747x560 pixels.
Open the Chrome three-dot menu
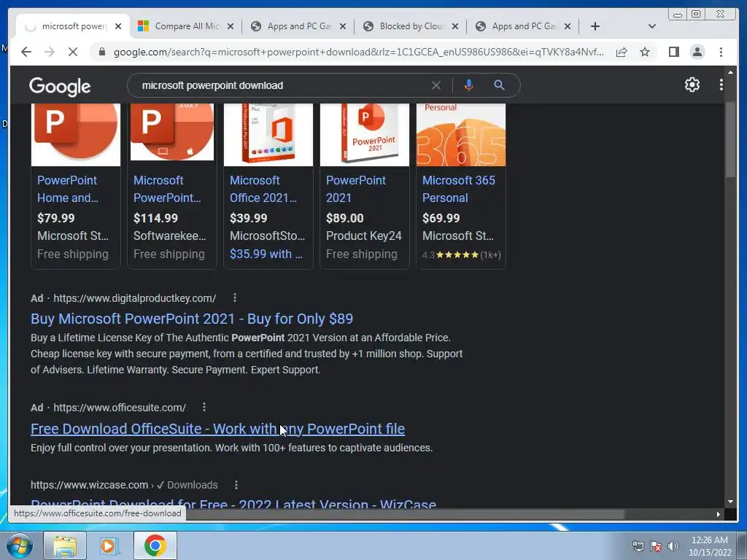click(721, 52)
